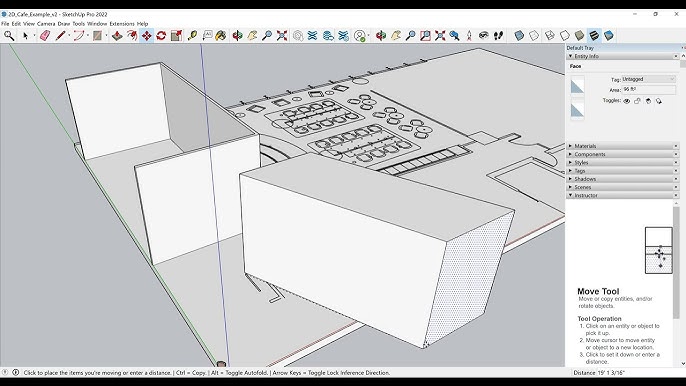Select the Hidden Line face style
The image size is (686, 386).
pos(564,35)
